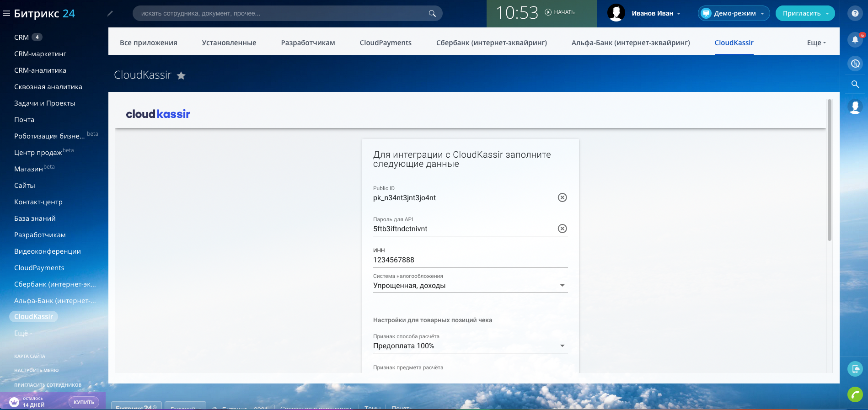Open the help question mark icon

(x=855, y=14)
